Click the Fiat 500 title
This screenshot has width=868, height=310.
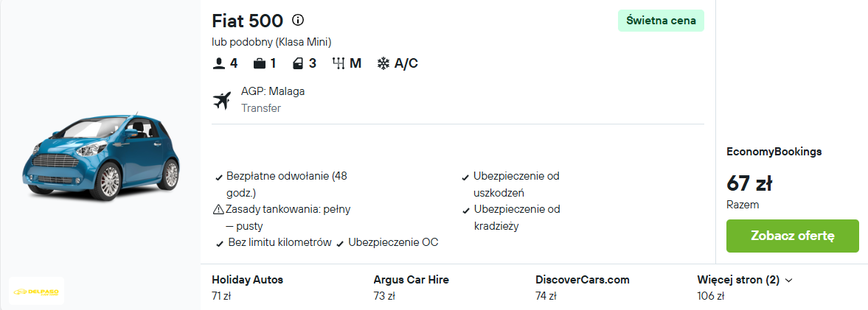point(248,21)
